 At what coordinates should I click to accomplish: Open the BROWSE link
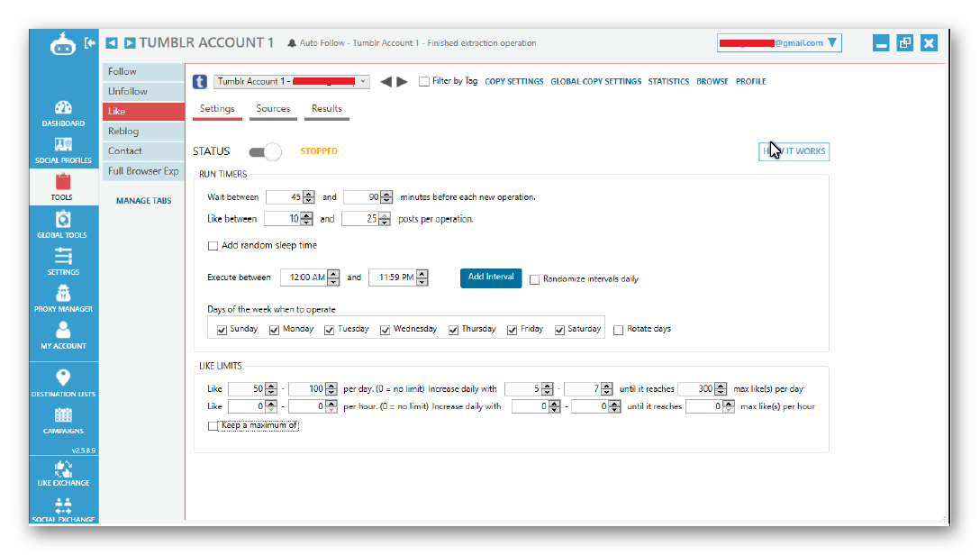[712, 82]
